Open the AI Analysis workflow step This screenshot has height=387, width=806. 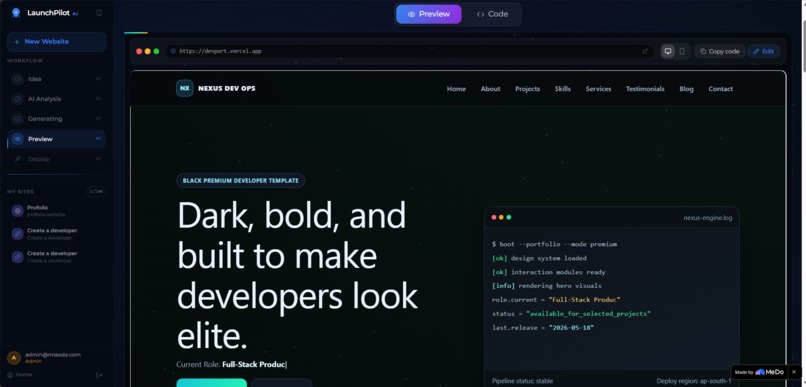click(x=57, y=99)
